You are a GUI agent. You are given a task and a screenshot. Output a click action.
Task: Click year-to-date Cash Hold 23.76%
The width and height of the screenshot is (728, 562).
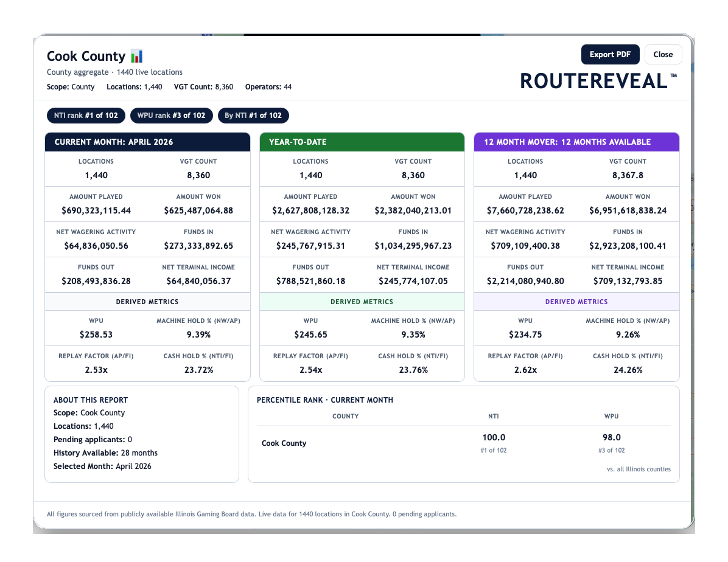click(x=413, y=370)
